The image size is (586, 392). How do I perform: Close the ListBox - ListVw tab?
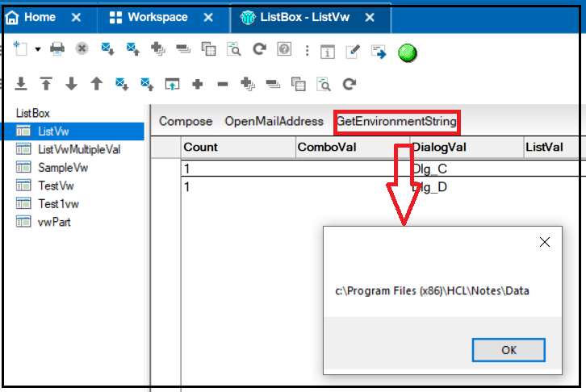coord(370,17)
